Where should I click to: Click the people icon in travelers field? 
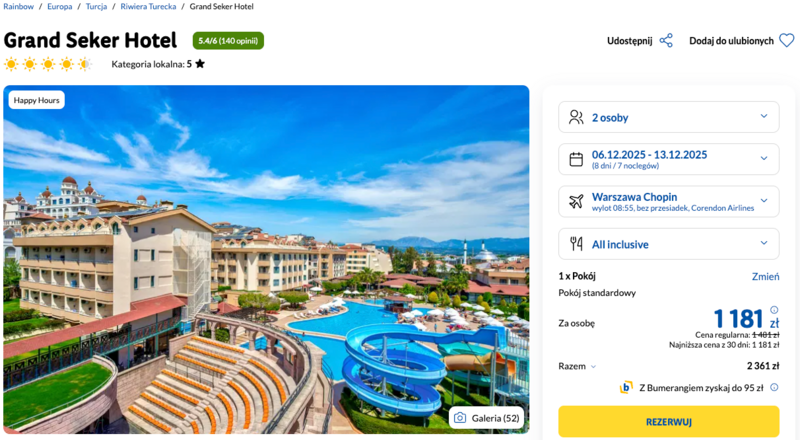click(576, 117)
